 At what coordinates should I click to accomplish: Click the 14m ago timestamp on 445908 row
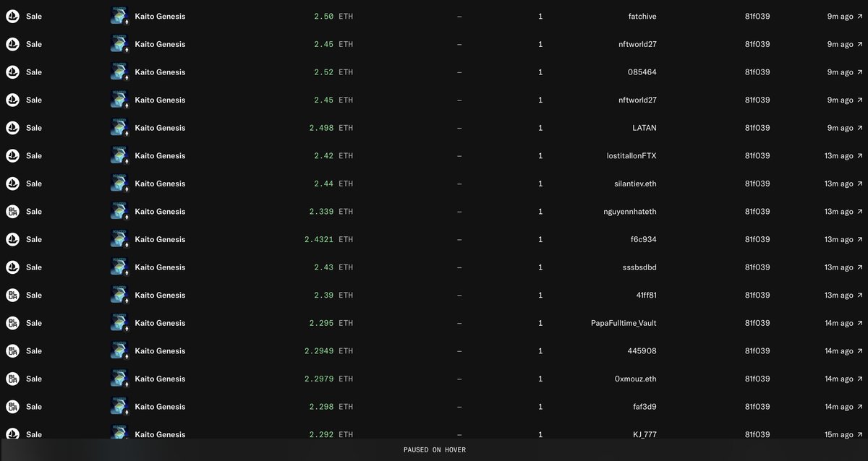tap(838, 350)
